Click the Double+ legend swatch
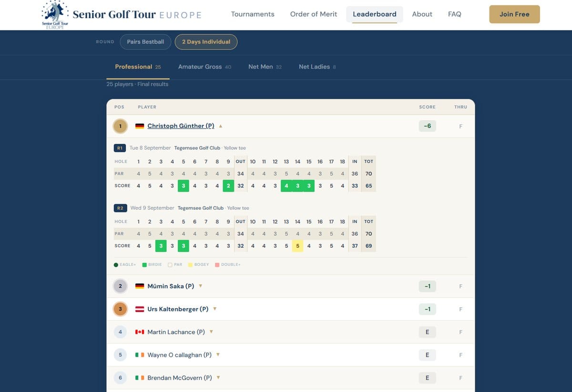The width and height of the screenshot is (572, 392). pos(217,265)
